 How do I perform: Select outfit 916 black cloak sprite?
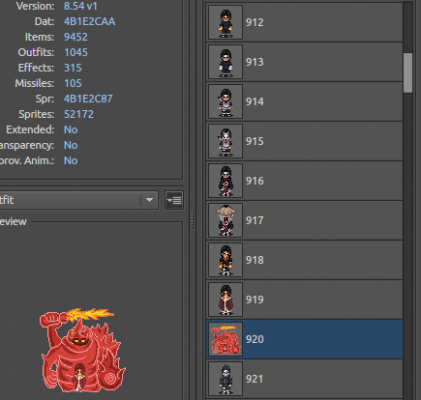pos(225,181)
